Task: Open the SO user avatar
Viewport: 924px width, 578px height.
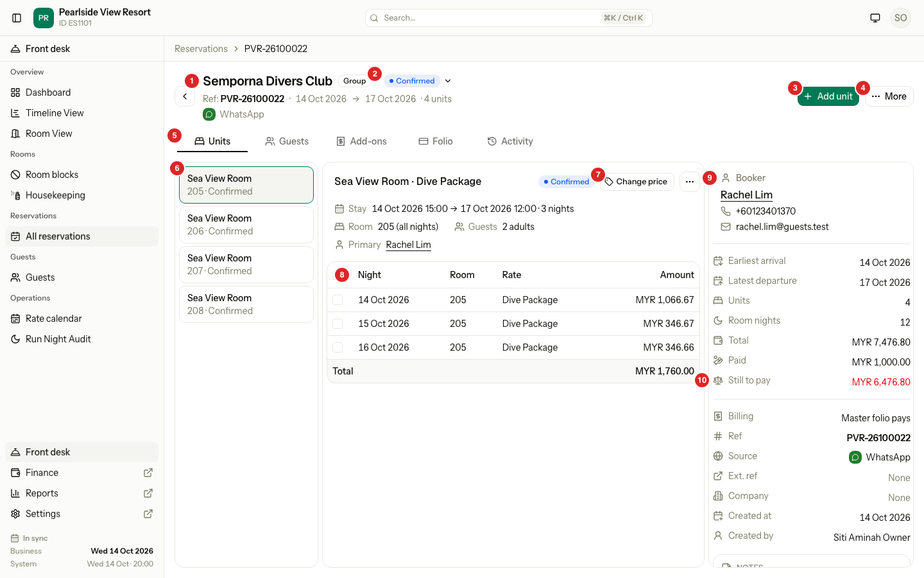Action: tap(901, 18)
